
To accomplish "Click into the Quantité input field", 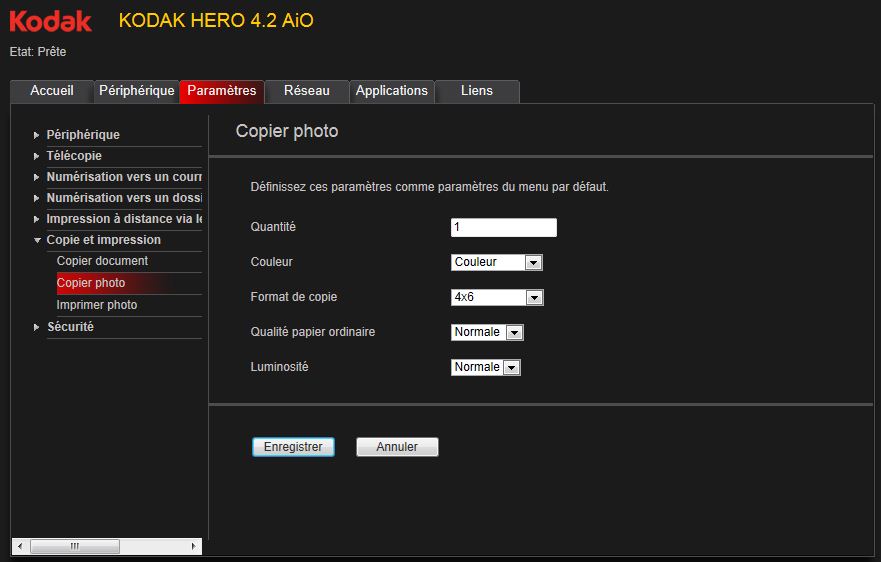I will tap(503, 227).
